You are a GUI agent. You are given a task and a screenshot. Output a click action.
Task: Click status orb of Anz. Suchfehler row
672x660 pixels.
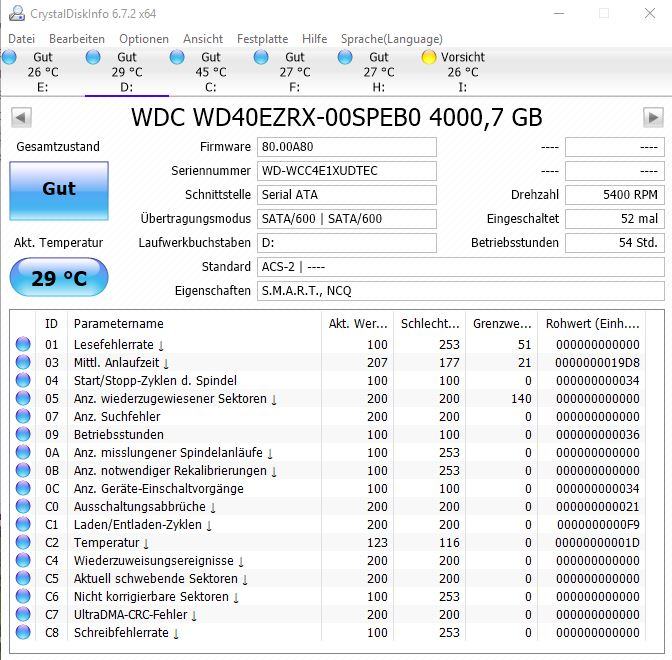click(x=23, y=416)
